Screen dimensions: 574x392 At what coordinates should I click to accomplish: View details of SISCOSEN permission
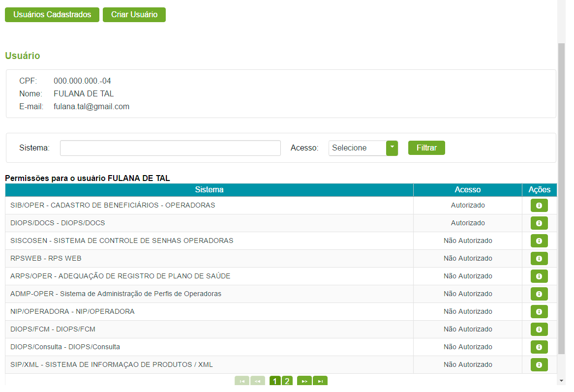539,241
